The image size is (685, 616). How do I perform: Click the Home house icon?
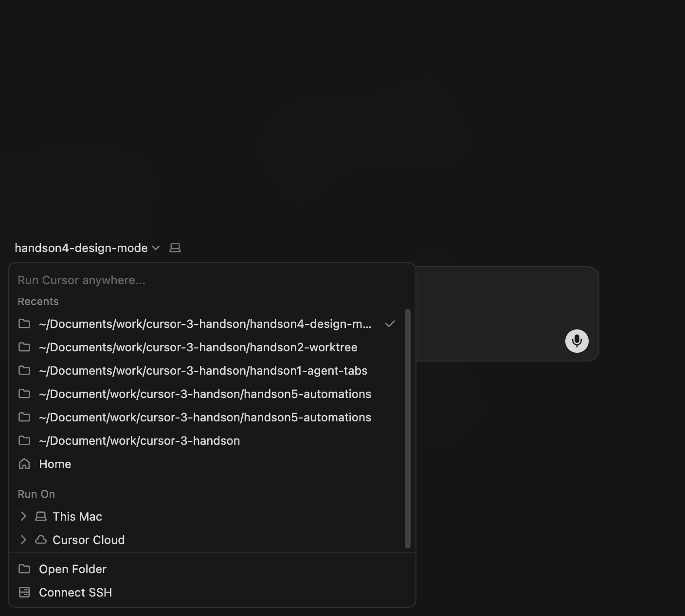(24, 464)
